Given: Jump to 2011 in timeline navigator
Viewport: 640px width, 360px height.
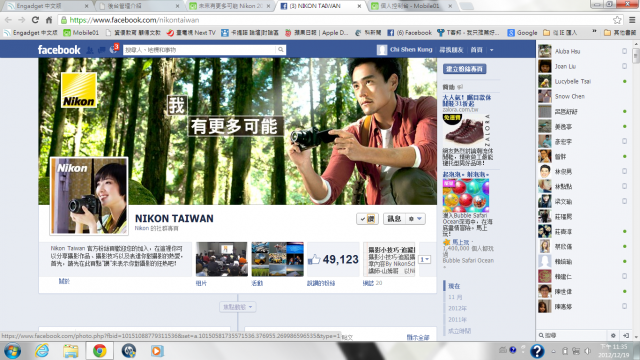Looking at the screenshot, I should click(x=457, y=320).
